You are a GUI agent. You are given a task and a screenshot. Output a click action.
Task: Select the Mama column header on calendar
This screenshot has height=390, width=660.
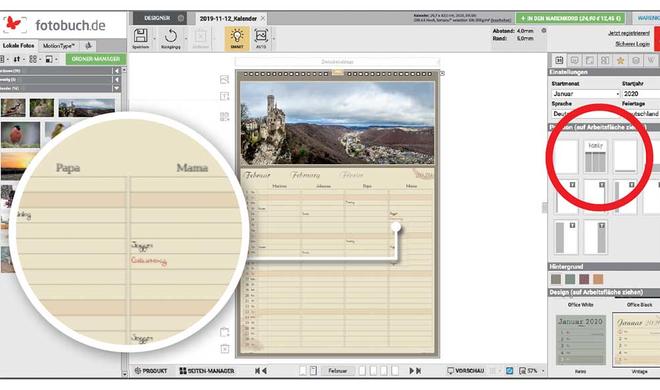(411, 186)
